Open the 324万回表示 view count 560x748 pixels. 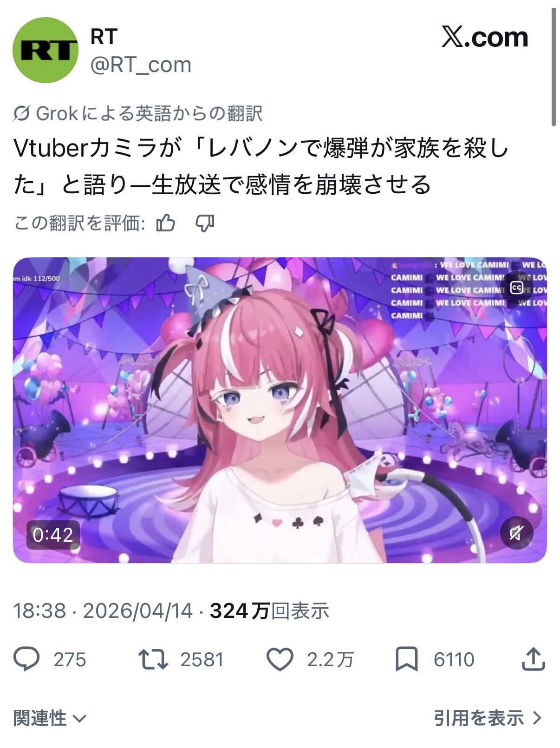pyautogui.click(x=269, y=610)
